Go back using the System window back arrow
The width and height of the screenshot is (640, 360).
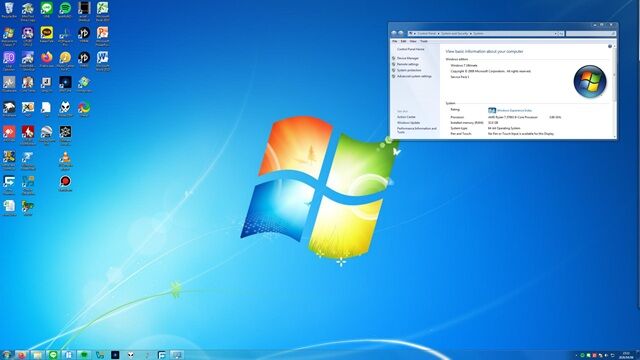(x=394, y=33)
